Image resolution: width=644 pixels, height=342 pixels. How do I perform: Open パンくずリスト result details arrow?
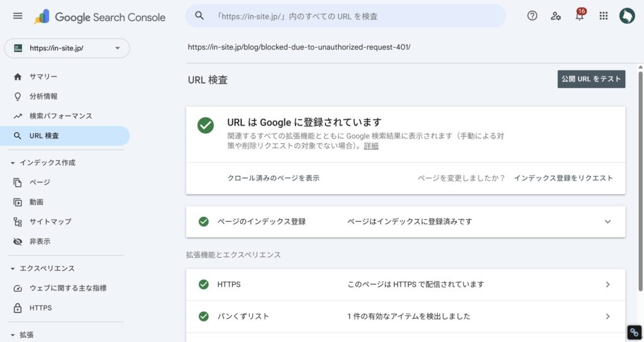[608, 317]
